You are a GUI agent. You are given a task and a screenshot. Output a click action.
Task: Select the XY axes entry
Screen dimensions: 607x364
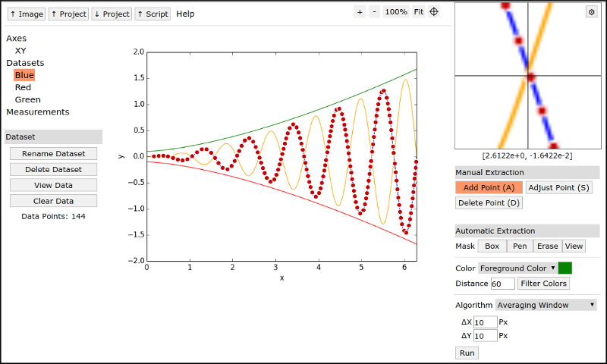click(20, 51)
